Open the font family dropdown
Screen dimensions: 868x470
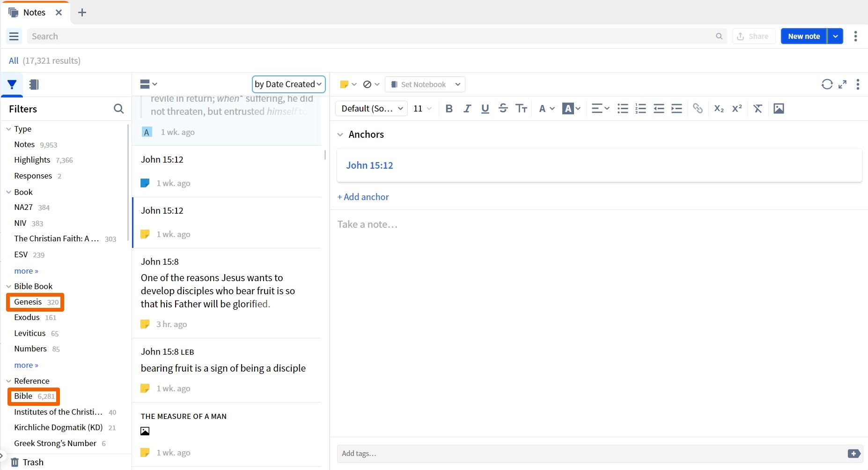click(x=372, y=108)
